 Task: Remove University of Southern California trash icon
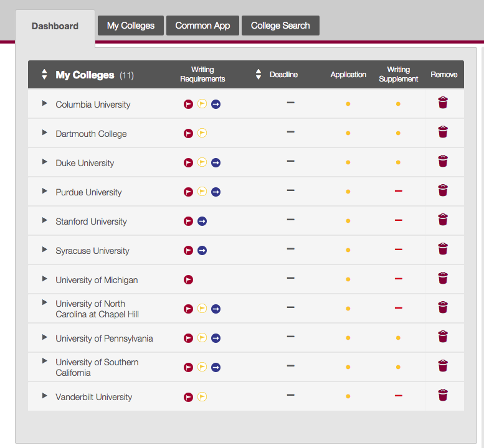coord(443,366)
